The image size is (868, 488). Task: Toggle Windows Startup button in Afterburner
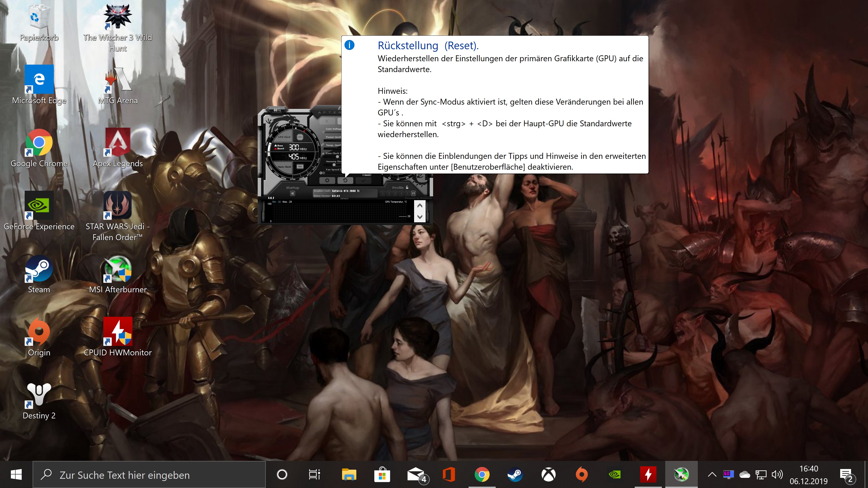(292, 193)
